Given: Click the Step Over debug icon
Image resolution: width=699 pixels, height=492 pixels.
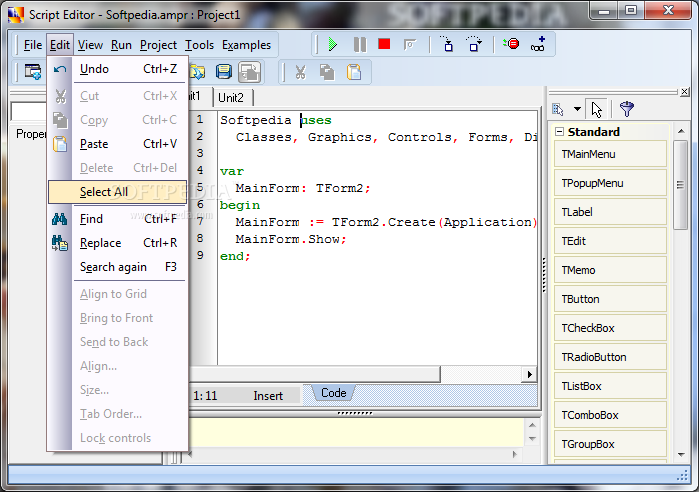Looking at the screenshot, I should coord(474,45).
